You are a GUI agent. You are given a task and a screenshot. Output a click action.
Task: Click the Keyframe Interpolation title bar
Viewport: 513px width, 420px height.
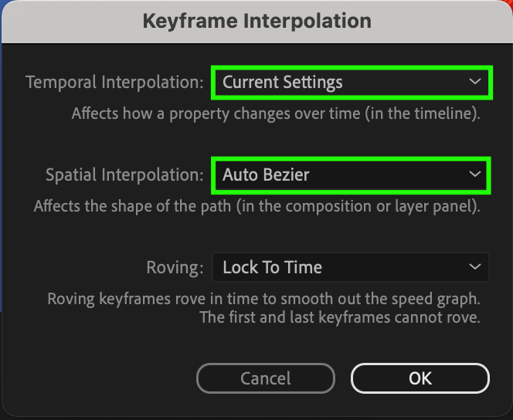pos(256,21)
